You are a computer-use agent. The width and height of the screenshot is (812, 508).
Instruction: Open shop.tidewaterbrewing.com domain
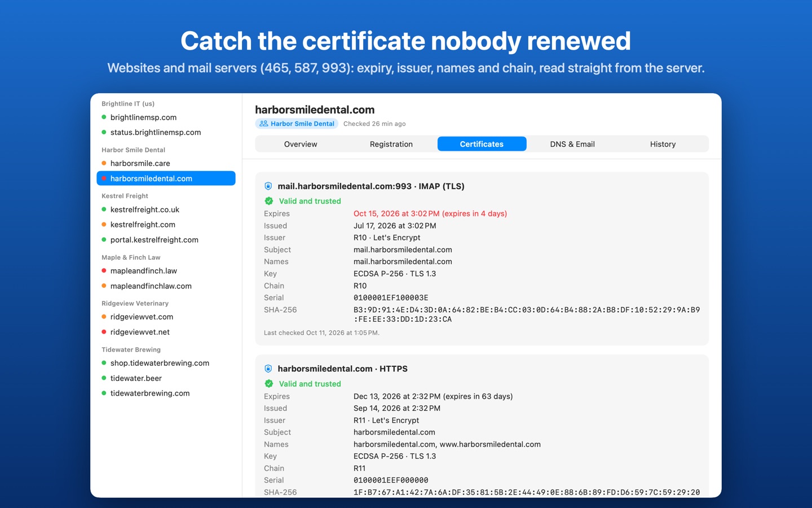(x=166, y=363)
